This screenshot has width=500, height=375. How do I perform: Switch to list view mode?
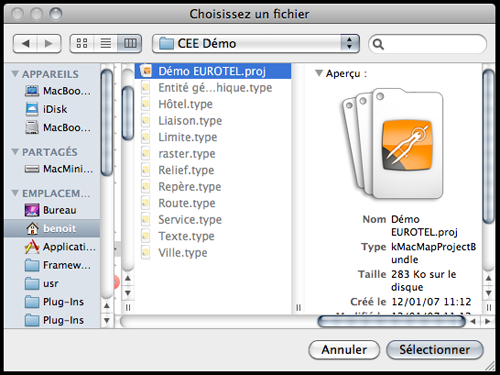coord(106,44)
